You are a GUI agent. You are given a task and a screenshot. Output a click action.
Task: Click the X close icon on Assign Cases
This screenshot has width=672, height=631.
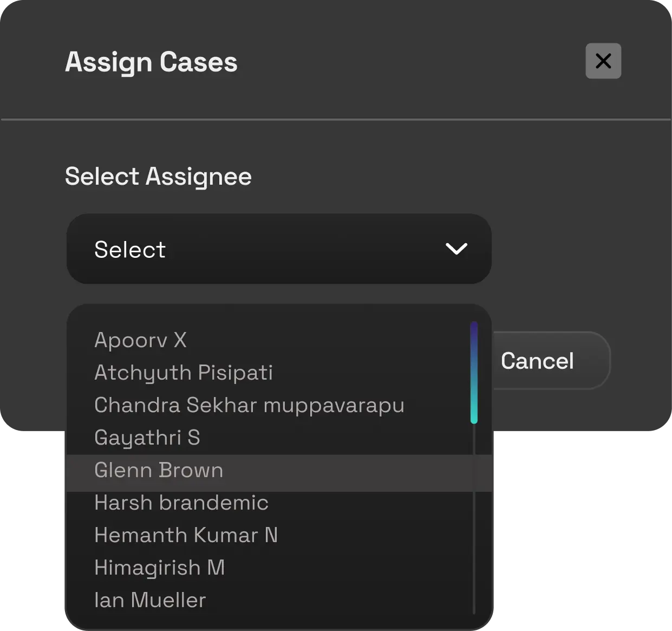(x=603, y=61)
